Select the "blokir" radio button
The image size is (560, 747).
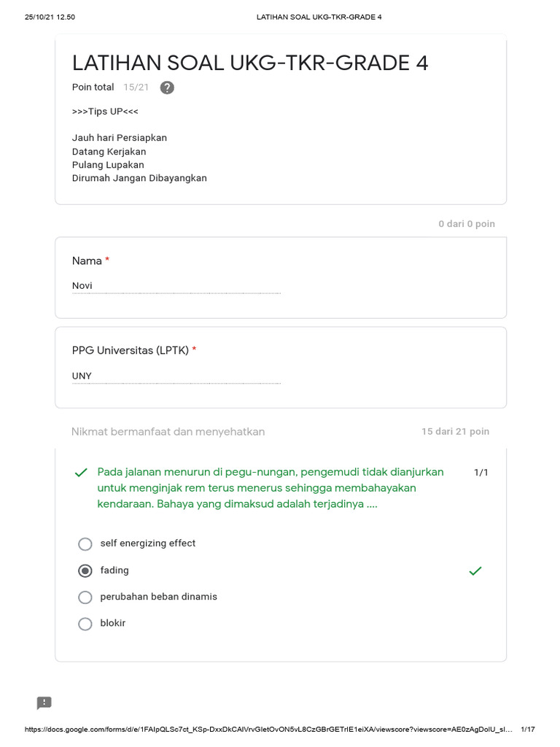pos(85,624)
